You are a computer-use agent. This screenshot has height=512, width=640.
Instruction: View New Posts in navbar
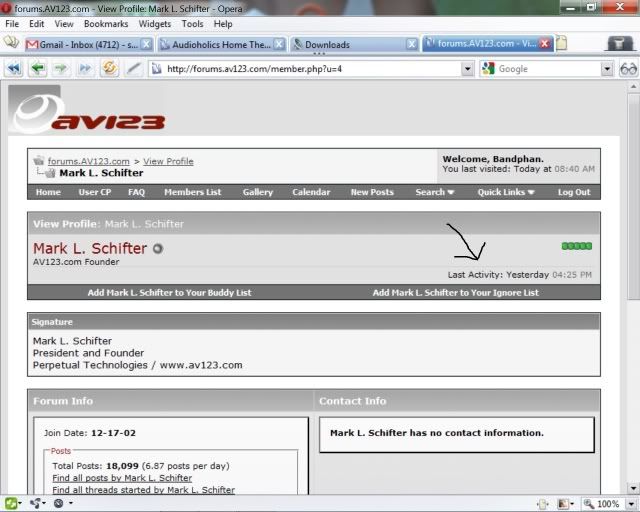372,192
